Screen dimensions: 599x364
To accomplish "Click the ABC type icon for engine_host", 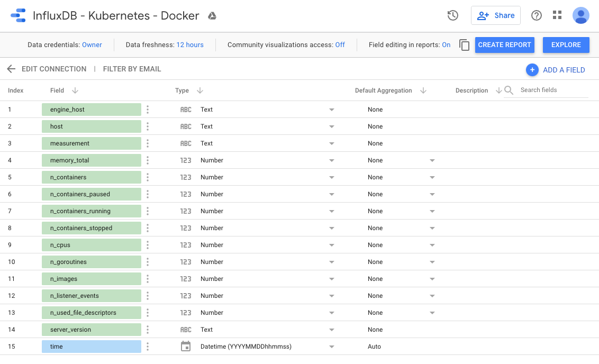I will click(186, 110).
